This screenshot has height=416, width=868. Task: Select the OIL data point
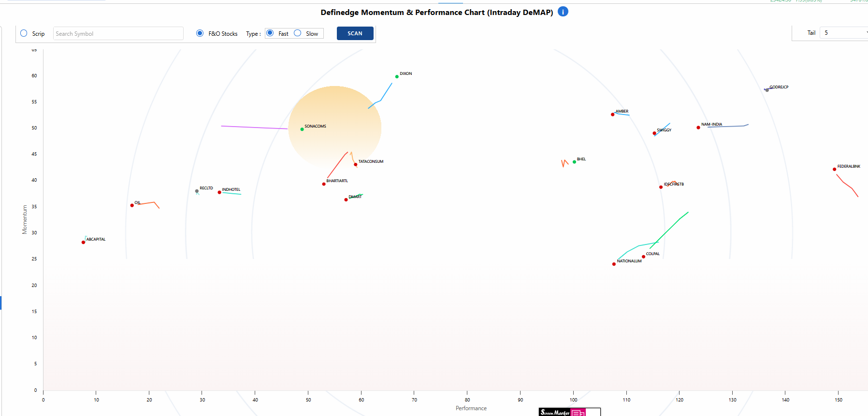tap(132, 205)
